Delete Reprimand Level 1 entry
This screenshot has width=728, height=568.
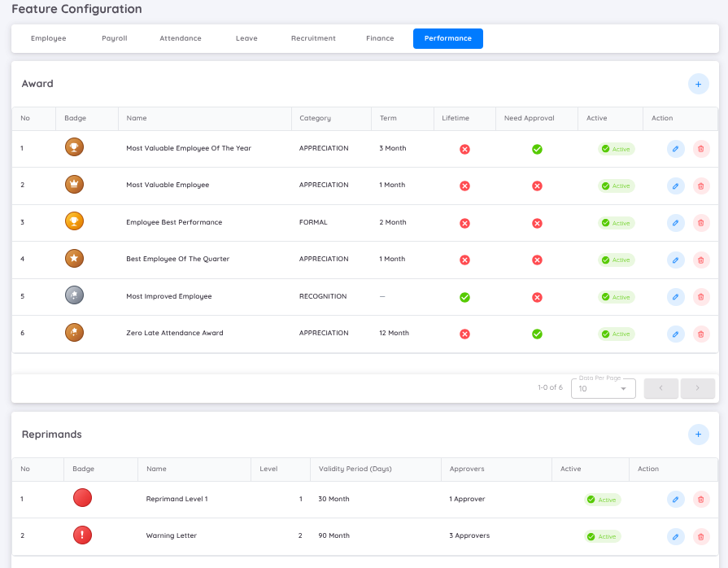tap(701, 500)
